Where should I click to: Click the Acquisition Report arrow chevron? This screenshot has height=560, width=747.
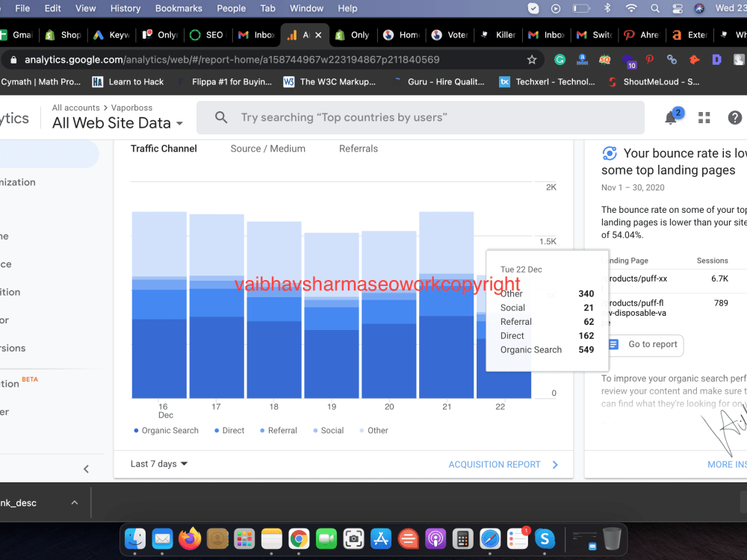coord(555,464)
